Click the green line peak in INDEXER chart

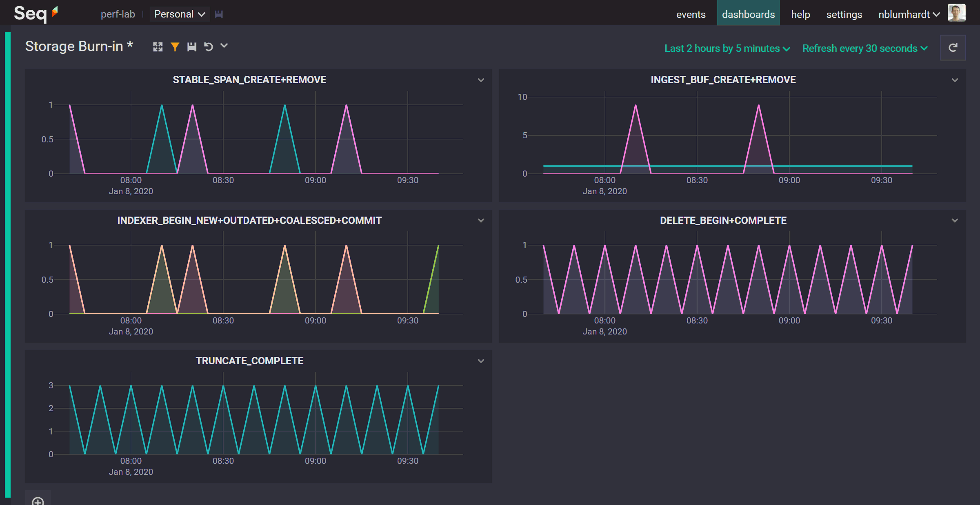click(438, 246)
